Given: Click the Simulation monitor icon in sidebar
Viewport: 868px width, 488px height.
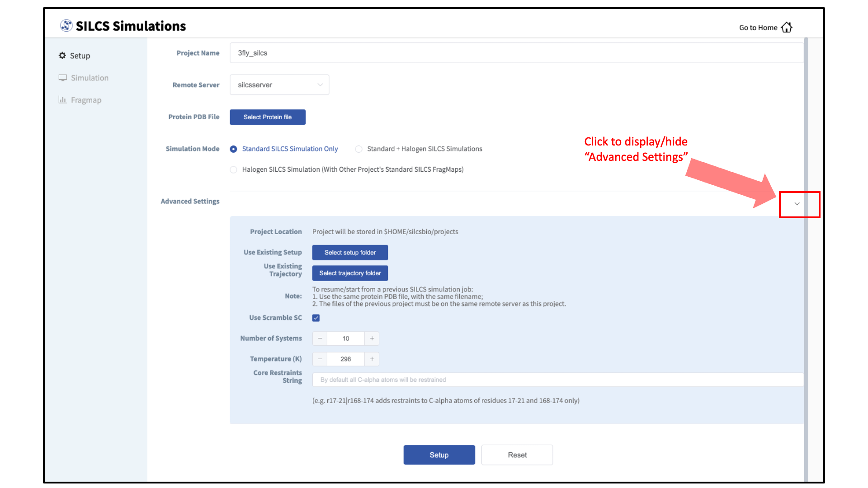Looking at the screenshot, I should click(63, 78).
